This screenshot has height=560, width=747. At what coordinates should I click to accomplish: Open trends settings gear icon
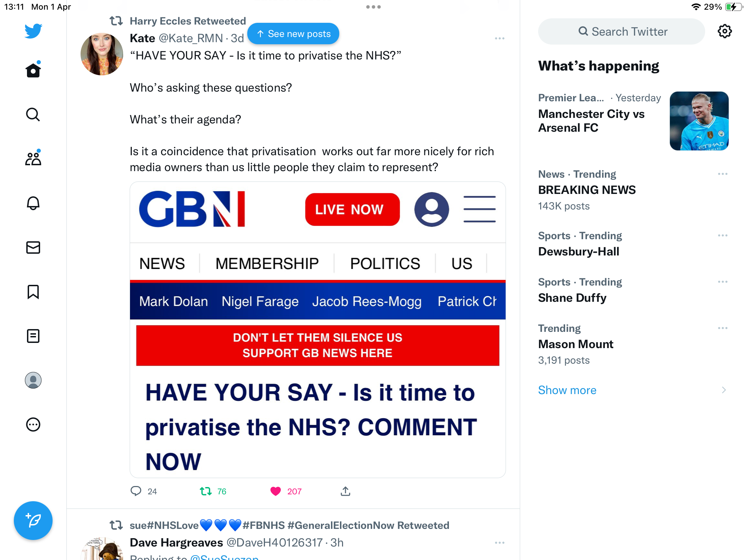(x=725, y=31)
